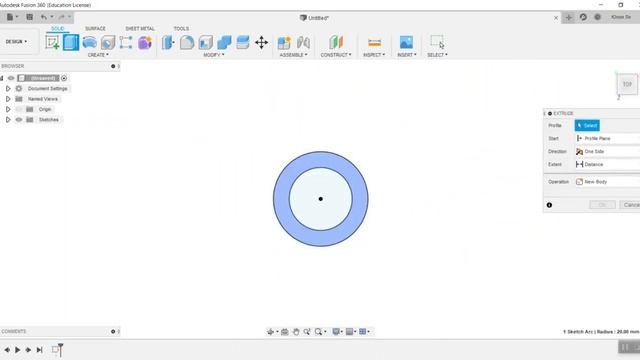Expand the Document Settings node
Viewport: 640px width, 360px height.
coord(8,89)
